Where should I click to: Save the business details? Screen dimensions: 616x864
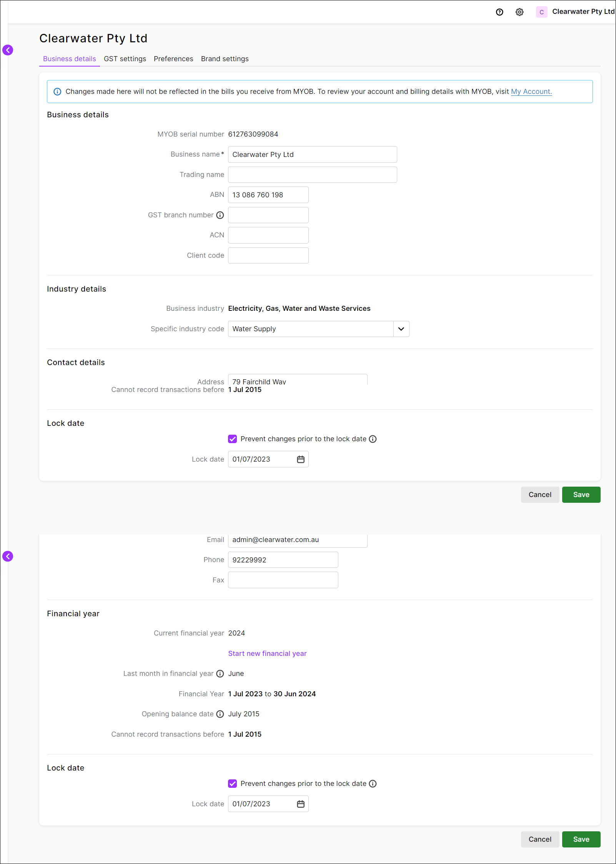581,495
